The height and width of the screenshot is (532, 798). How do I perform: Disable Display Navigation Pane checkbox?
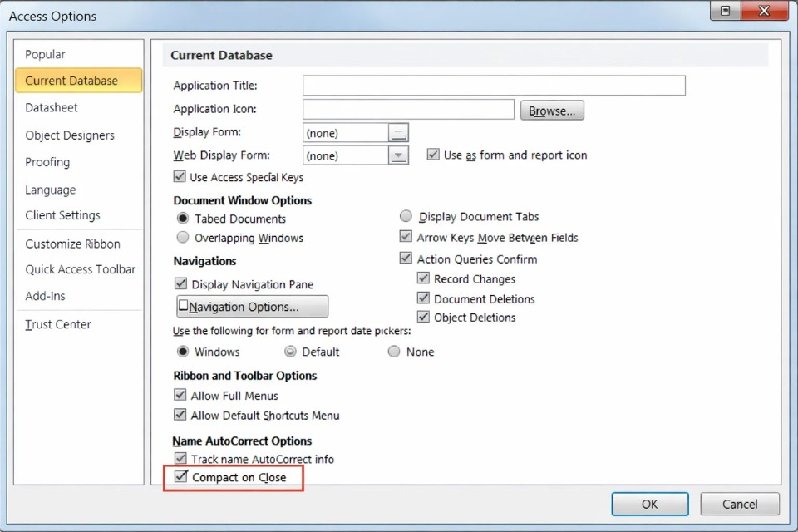pos(180,284)
